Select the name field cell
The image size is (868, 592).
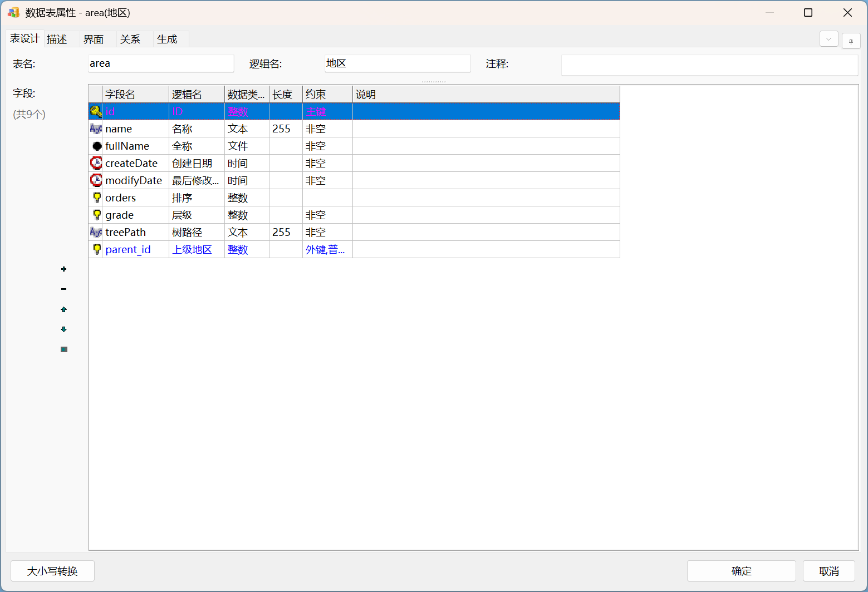(x=135, y=129)
